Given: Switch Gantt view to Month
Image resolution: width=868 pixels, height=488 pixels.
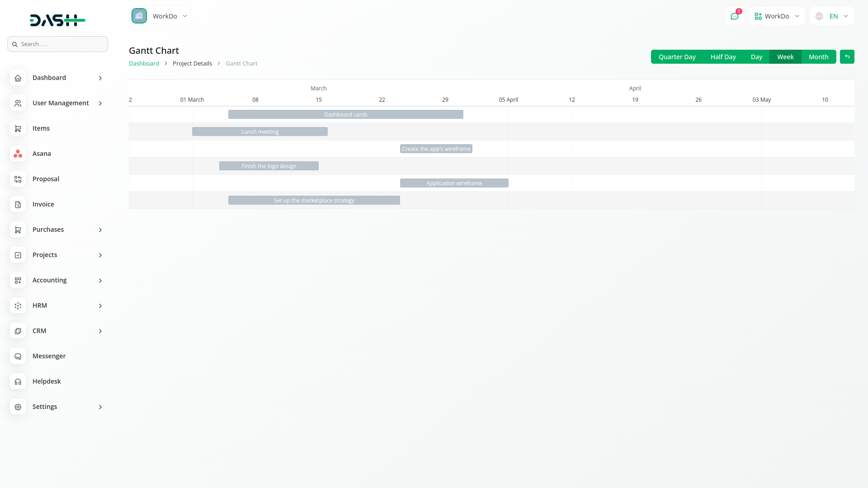Looking at the screenshot, I should click(x=818, y=57).
